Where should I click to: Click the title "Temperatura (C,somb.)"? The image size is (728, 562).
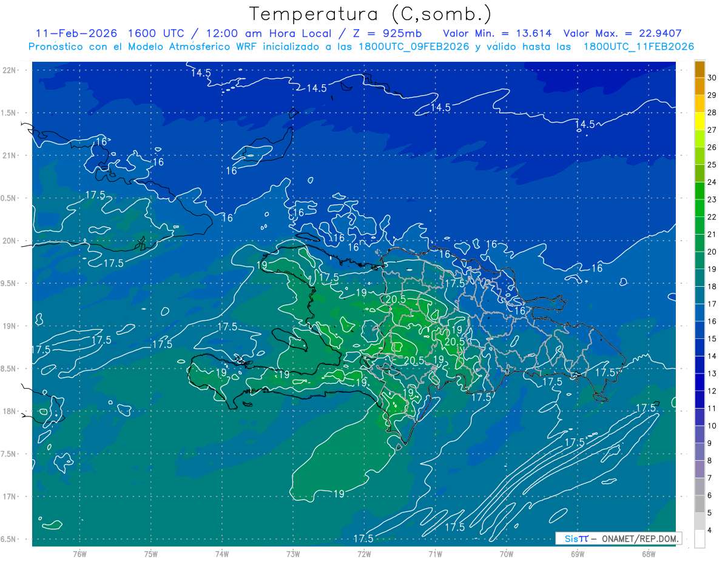click(371, 15)
